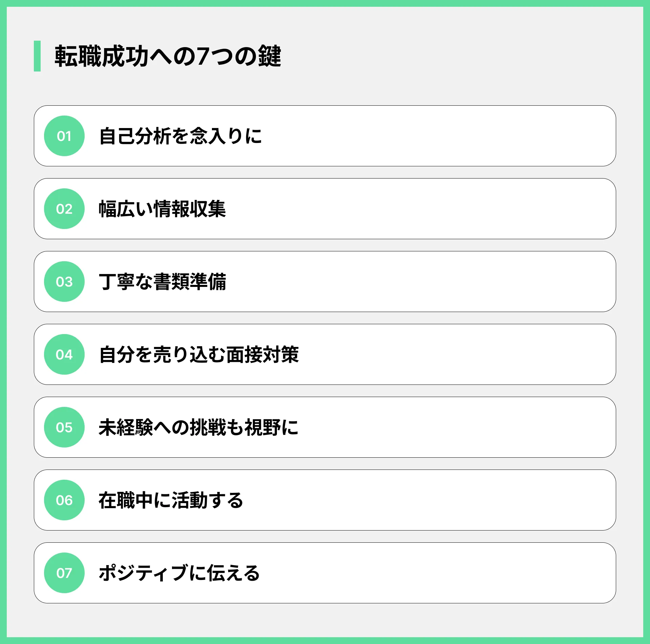The height and width of the screenshot is (644, 650).
Task: Click the green accent bar beside title
Action: (x=37, y=56)
